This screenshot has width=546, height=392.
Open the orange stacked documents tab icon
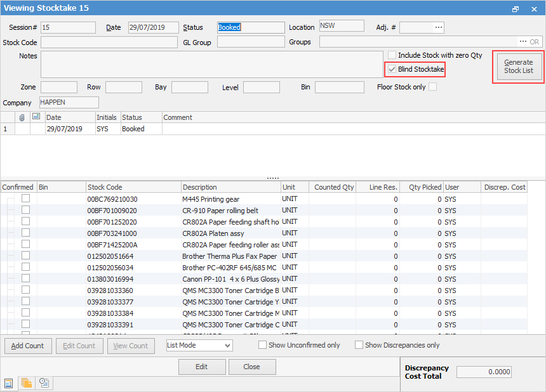27,382
